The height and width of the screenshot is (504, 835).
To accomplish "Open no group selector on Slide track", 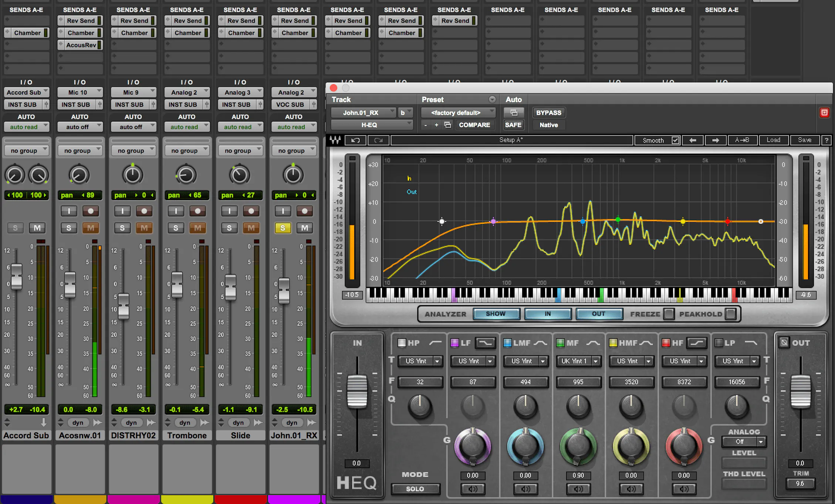I will 240,150.
